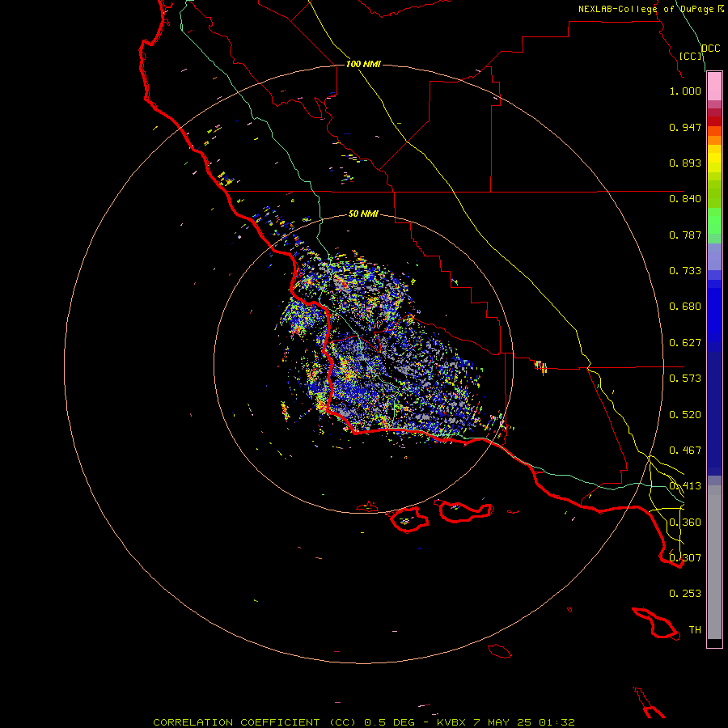Click the 0.947 legend value
Screen dimensions: 728x728
pyautogui.click(x=685, y=127)
